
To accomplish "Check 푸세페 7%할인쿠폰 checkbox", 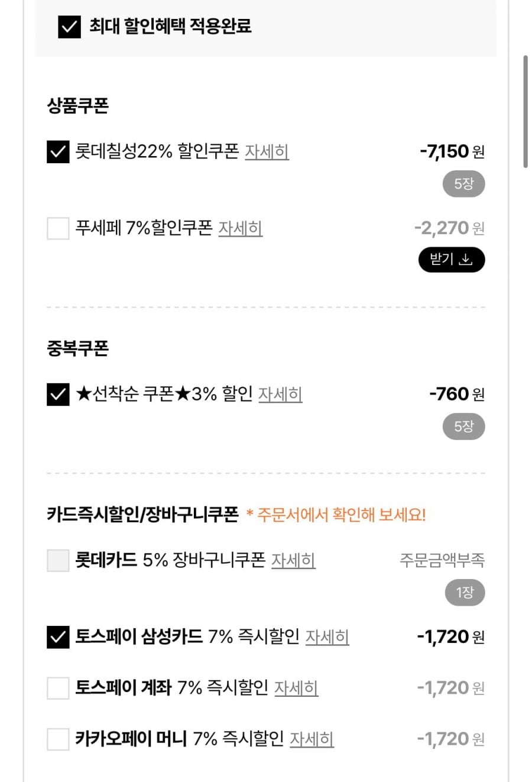I will 58,228.
